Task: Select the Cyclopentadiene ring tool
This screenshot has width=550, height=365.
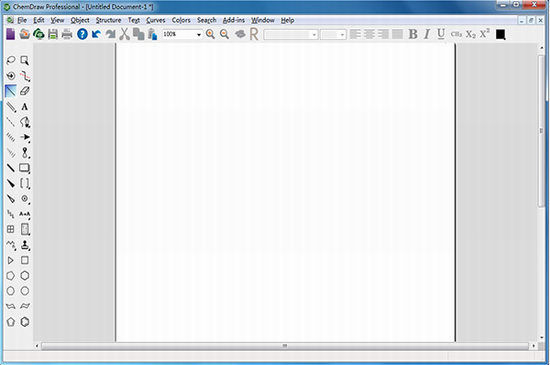Action: coord(11,322)
